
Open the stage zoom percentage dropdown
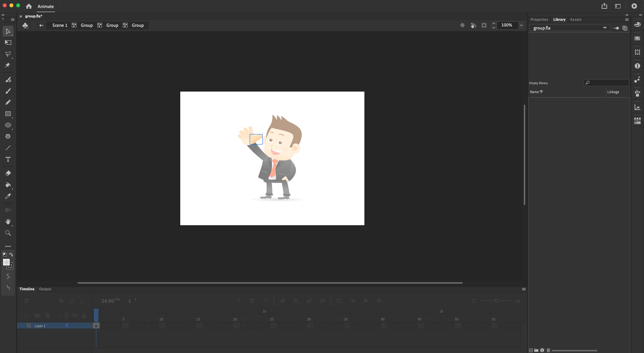pyautogui.click(x=521, y=25)
